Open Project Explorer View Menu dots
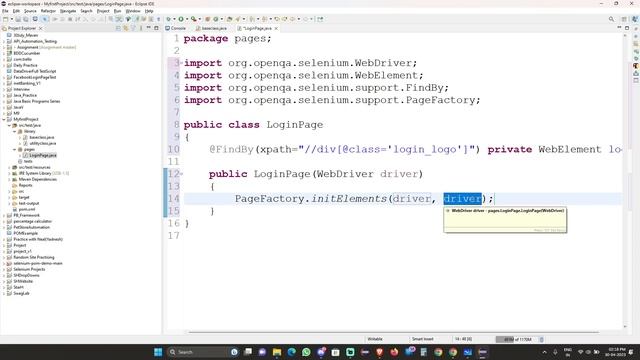This screenshot has width=640, height=360. [x=141, y=28]
